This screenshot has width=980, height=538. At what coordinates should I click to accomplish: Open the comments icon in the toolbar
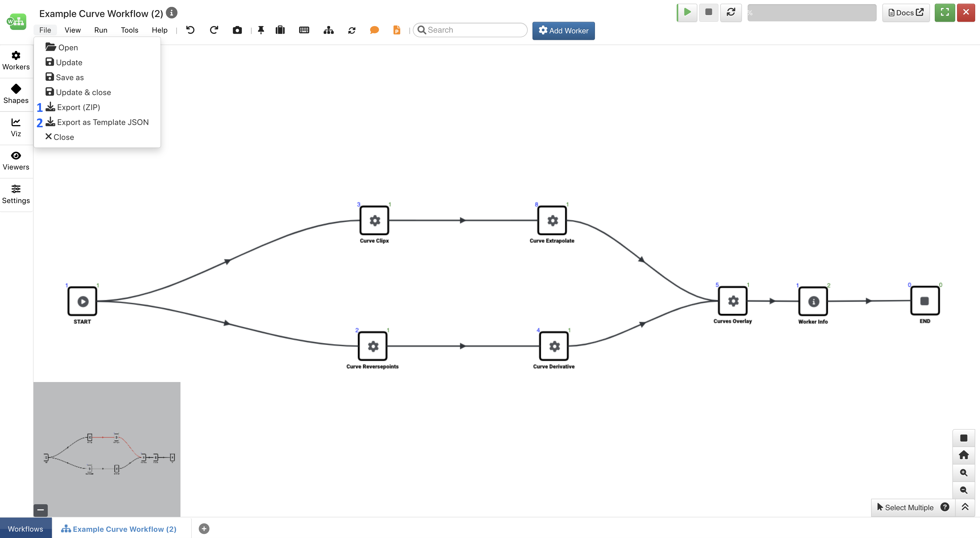point(374,30)
